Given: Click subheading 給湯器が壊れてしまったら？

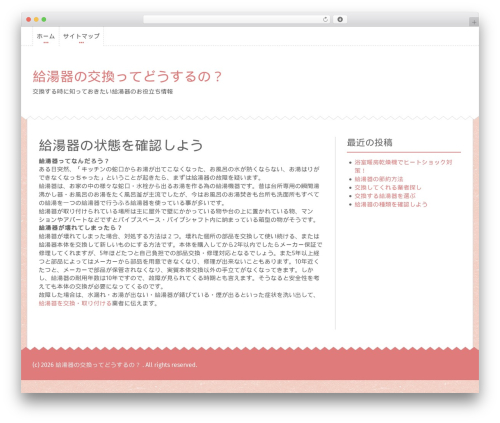Looking at the screenshot, I should [80, 228].
